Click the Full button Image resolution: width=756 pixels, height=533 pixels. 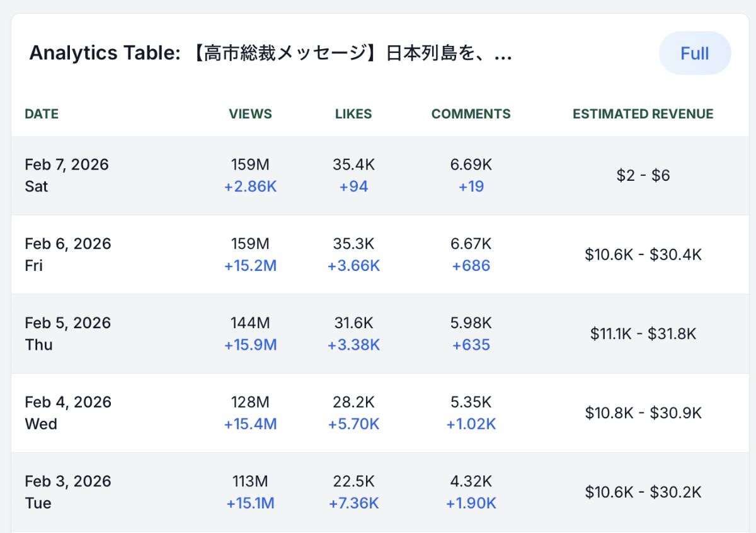tap(694, 54)
